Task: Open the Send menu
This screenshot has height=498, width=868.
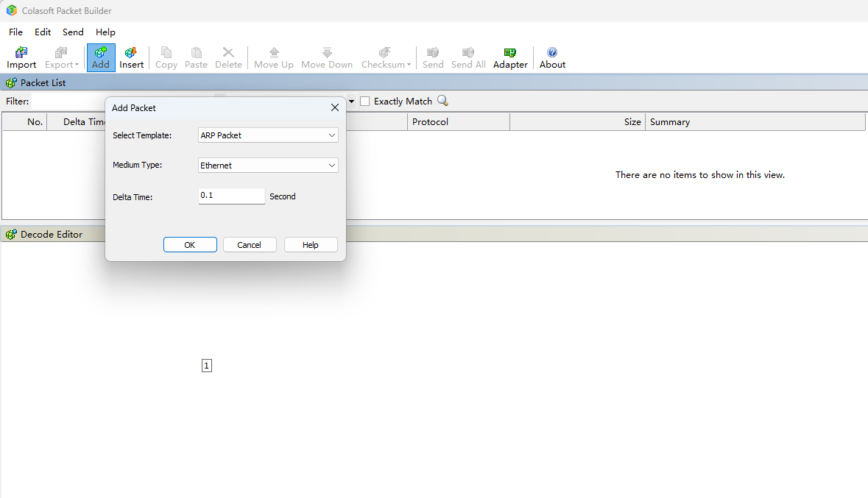Action: [72, 32]
